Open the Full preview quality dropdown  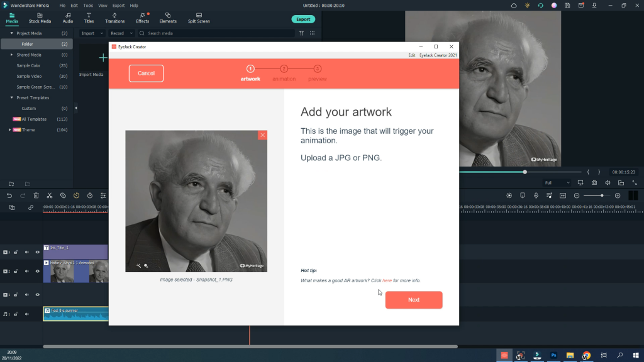point(557,183)
